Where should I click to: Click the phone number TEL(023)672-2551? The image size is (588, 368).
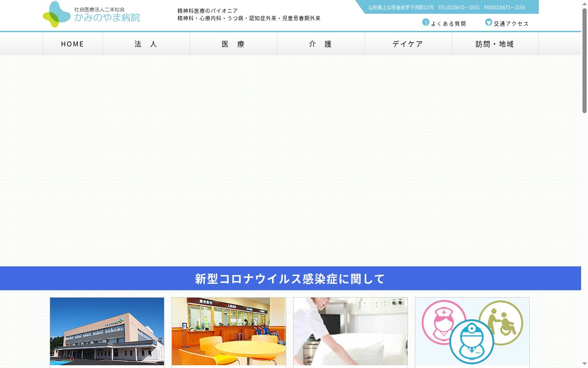459,7
